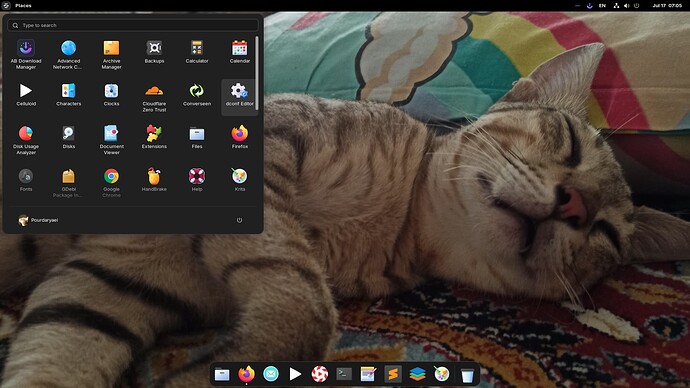
Task: Open Trash from the dock
Action: 467,375
